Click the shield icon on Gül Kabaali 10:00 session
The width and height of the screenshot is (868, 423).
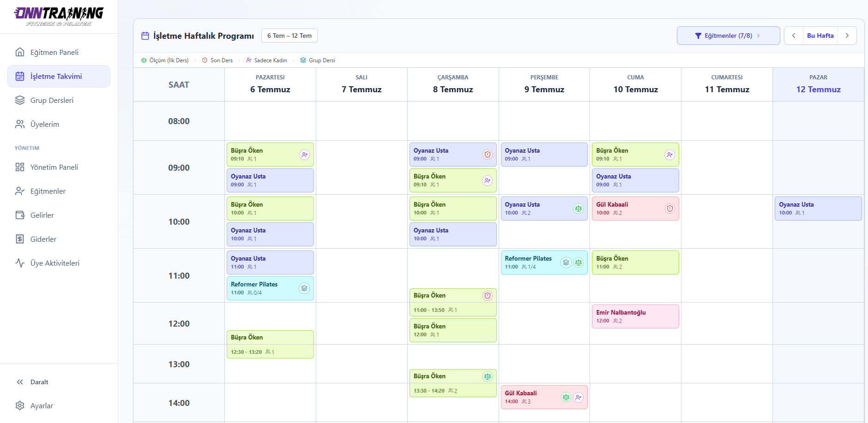coord(670,209)
